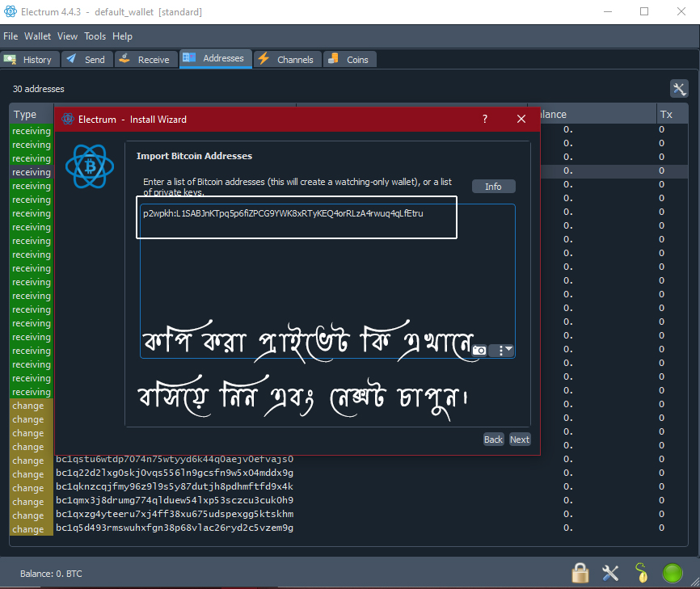The image size is (700, 589).
Task: Click the green network status indicator
Action: coord(673,573)
